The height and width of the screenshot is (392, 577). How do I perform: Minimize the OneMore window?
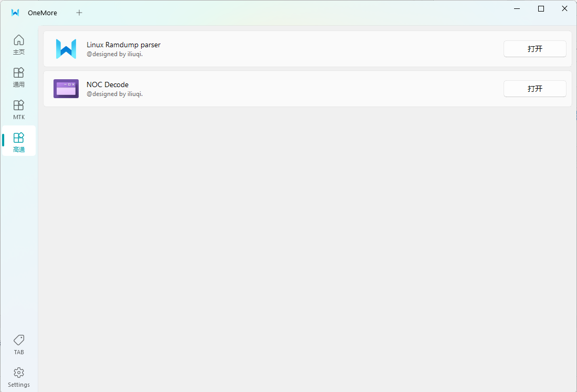click(x=517, y=9)
